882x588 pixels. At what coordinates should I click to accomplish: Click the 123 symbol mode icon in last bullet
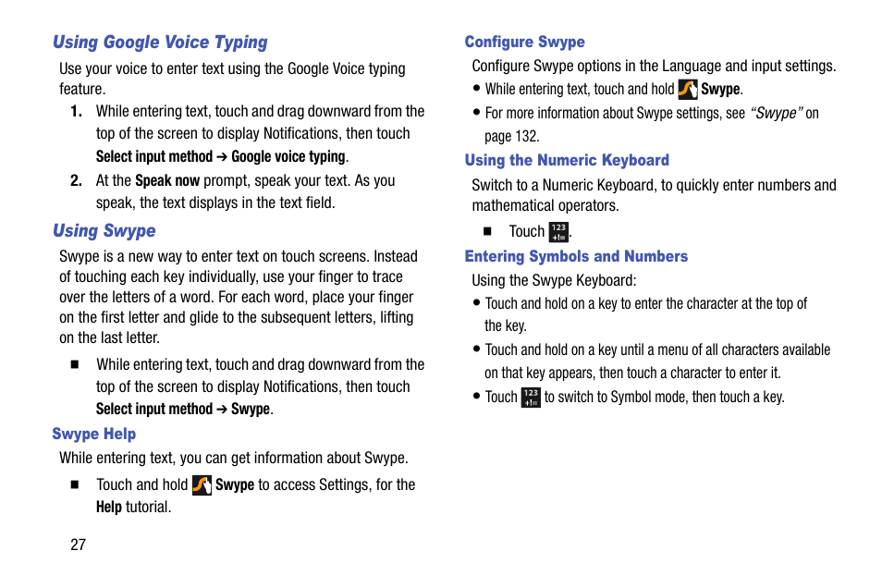point(531,398)
